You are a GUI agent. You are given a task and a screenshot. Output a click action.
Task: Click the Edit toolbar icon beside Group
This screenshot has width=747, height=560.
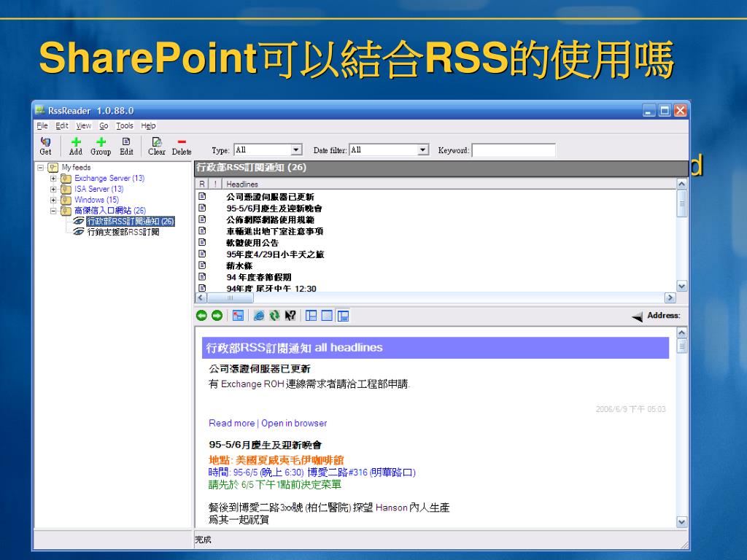(x=126, y=141)
